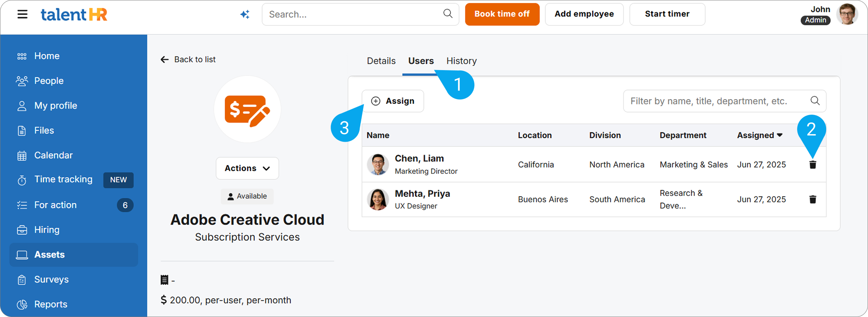Select the Users tab

[x=421, y=61]
